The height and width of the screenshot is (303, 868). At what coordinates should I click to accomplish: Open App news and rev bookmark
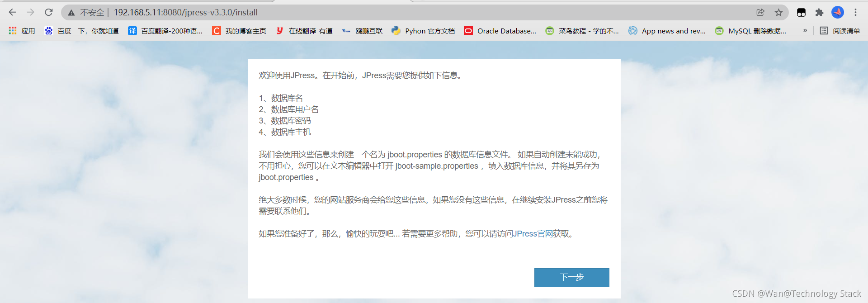point(667,31)
